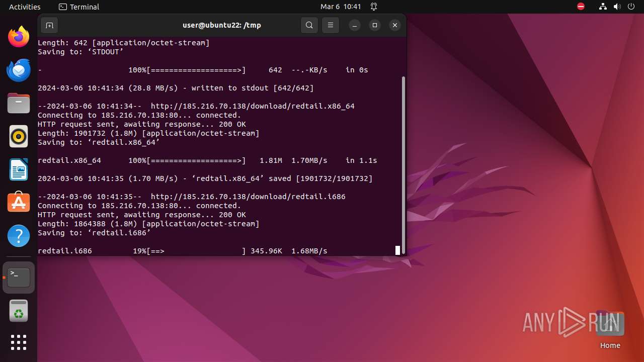Open LibreOffice Writer from the dock

click(19, 169)
